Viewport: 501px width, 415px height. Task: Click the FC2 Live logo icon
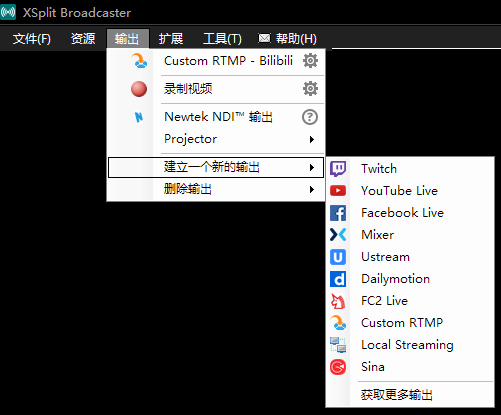tap(338, 301)
